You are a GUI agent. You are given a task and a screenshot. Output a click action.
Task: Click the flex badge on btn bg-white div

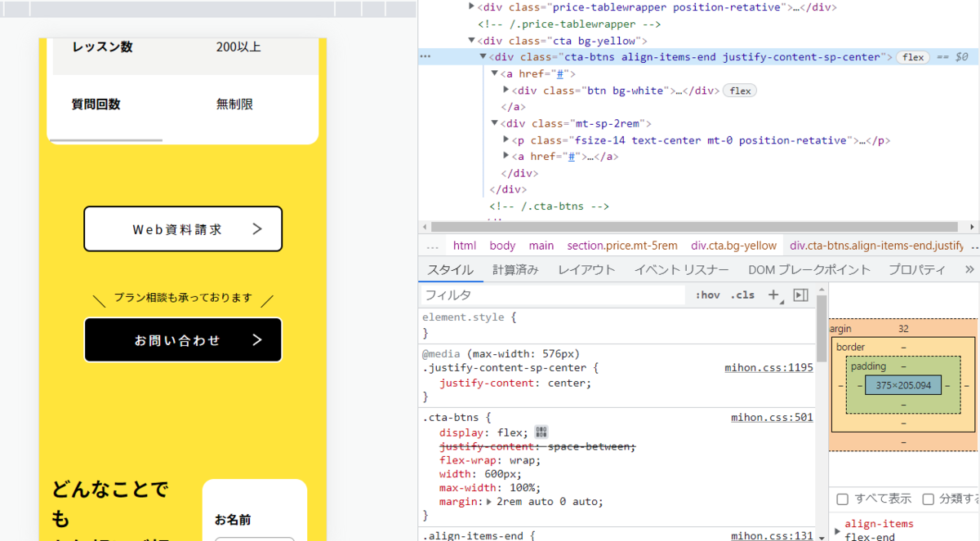tap(740, 91)
